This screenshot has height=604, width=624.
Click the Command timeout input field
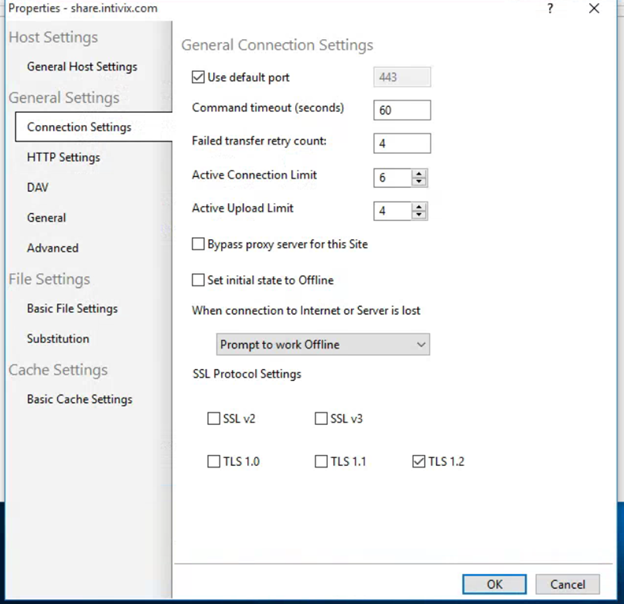pos(401,109)
